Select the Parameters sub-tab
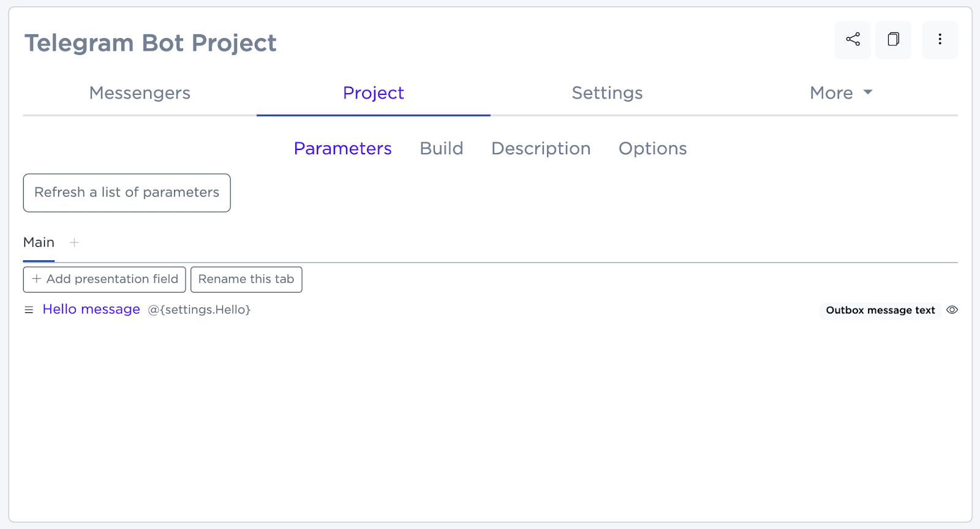980x529 pixels. [342, 149]
